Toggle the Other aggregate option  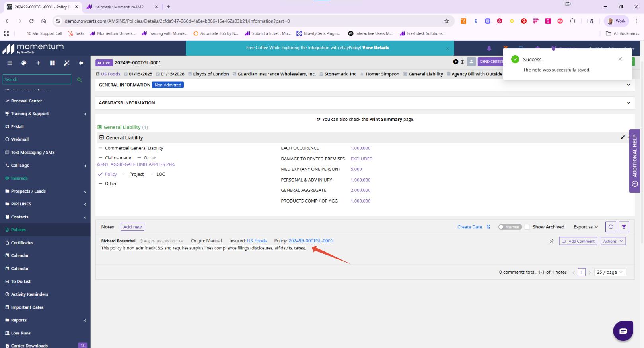tap(100, 184)
